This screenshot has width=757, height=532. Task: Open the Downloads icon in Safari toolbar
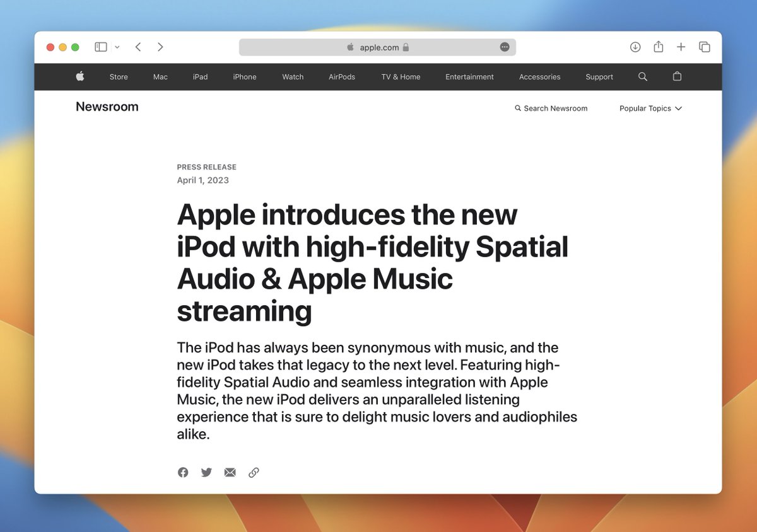pyautogui.click(x=635, y=47)
